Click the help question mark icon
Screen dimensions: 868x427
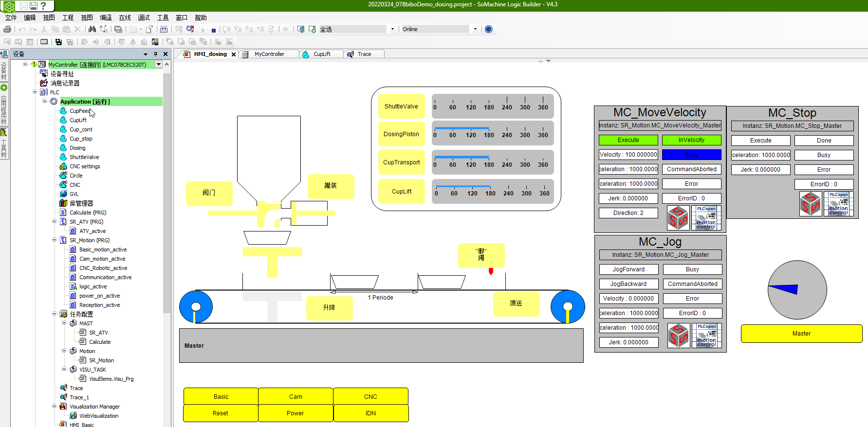point(44,6)
